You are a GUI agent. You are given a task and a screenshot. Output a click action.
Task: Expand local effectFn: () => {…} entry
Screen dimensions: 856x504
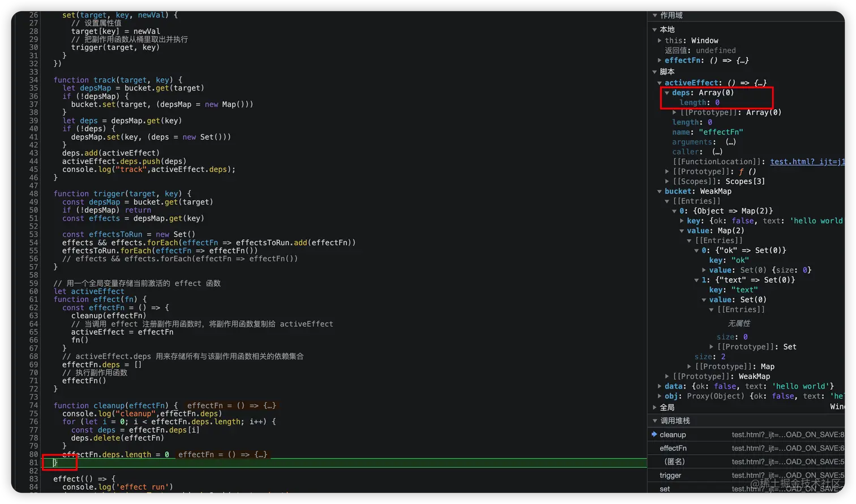click(x=660, y=61)
